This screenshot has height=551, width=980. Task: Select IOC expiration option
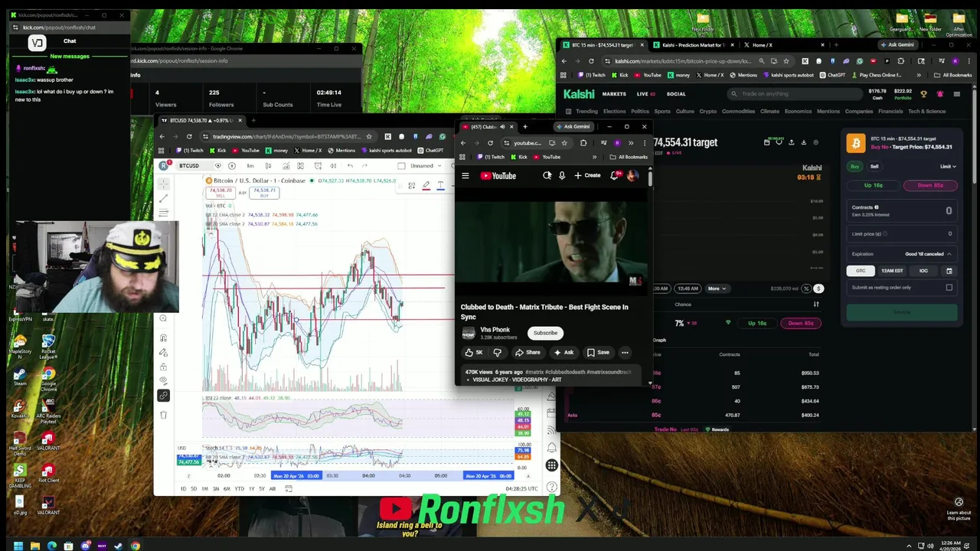point(923,271)
